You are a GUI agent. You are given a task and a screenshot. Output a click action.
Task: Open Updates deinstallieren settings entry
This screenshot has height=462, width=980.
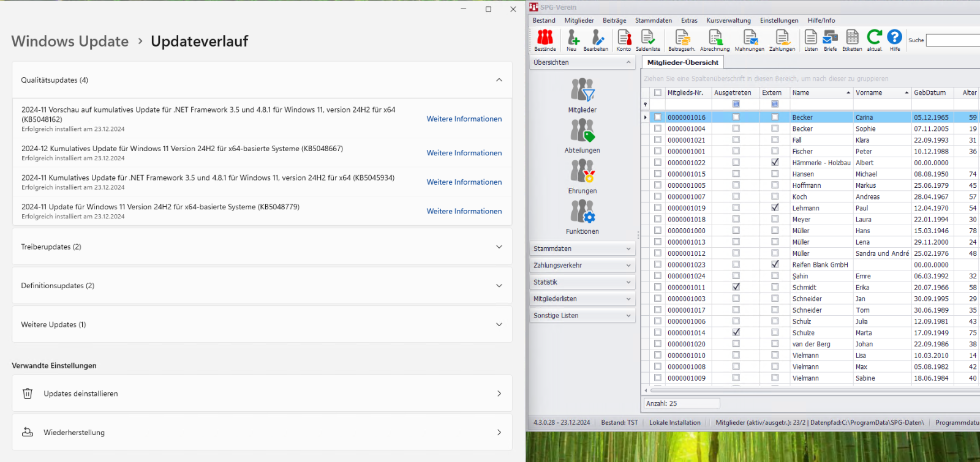pos(262,393)
